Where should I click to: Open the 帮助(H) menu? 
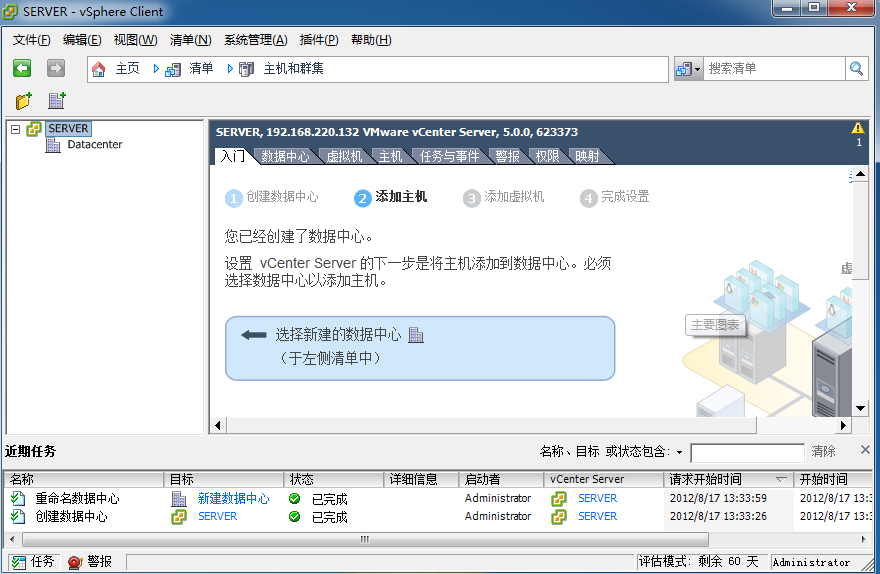coord(371,40)
